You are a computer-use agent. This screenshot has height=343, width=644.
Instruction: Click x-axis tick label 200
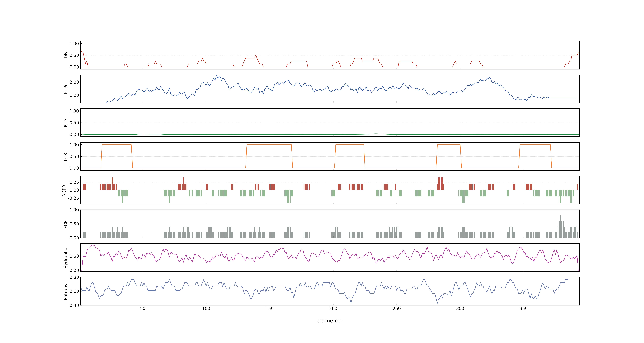tap(333, 309)
